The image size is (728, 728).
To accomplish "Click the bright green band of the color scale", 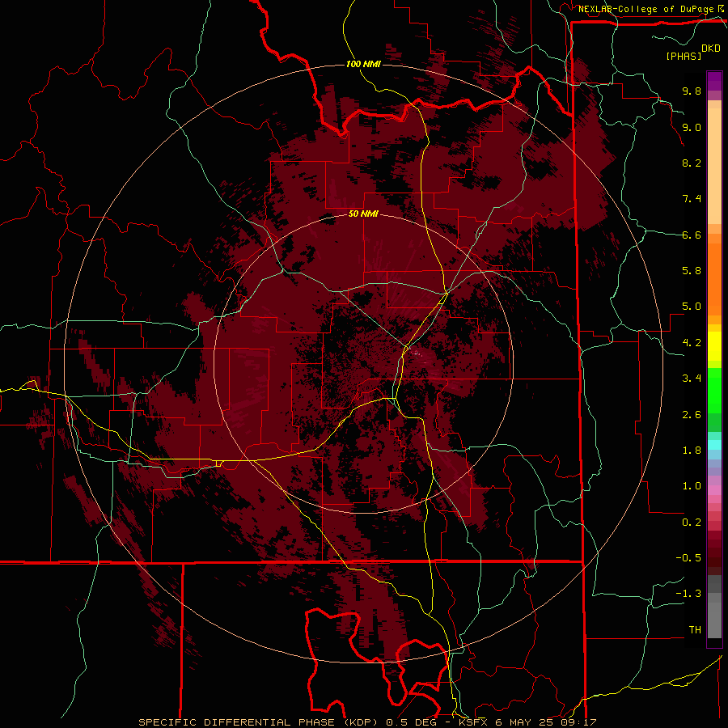I will click(x=714, y=391).
